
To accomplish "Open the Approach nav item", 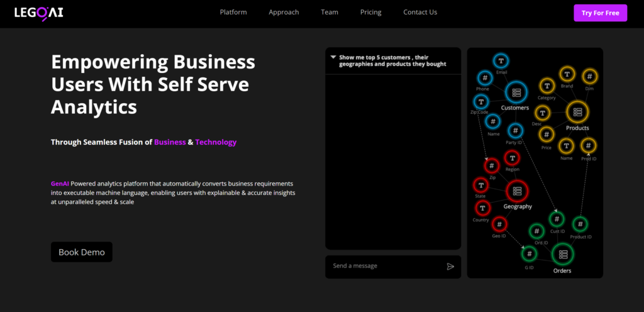I will pyautogui.click(x=284, y=12).
